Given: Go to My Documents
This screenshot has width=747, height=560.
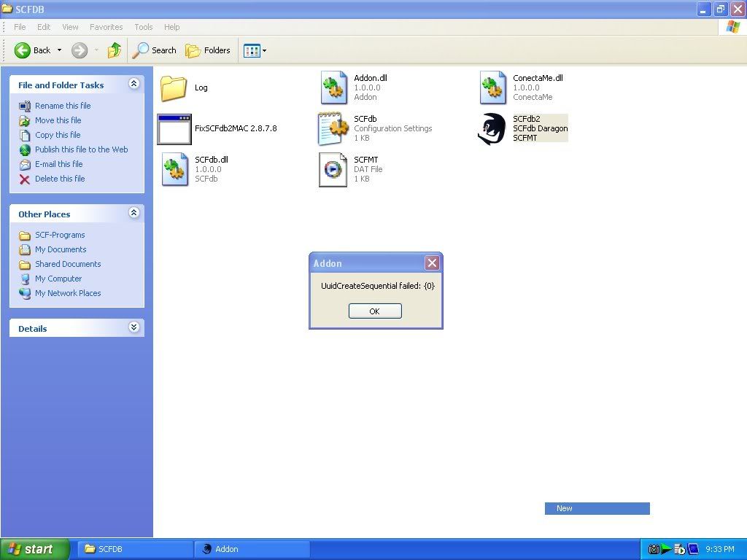Looking at the screenshot, I should coord(61,249).
